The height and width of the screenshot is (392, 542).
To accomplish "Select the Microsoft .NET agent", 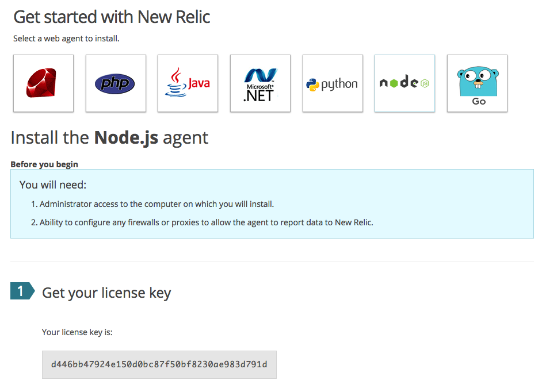I will tap(260, 83).
